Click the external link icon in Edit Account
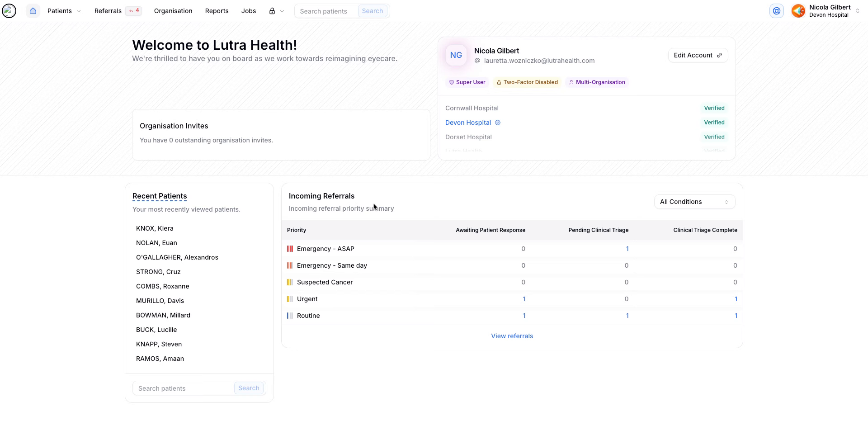The width and height of the screenshot is (868, 435). (x=719, y=55)
